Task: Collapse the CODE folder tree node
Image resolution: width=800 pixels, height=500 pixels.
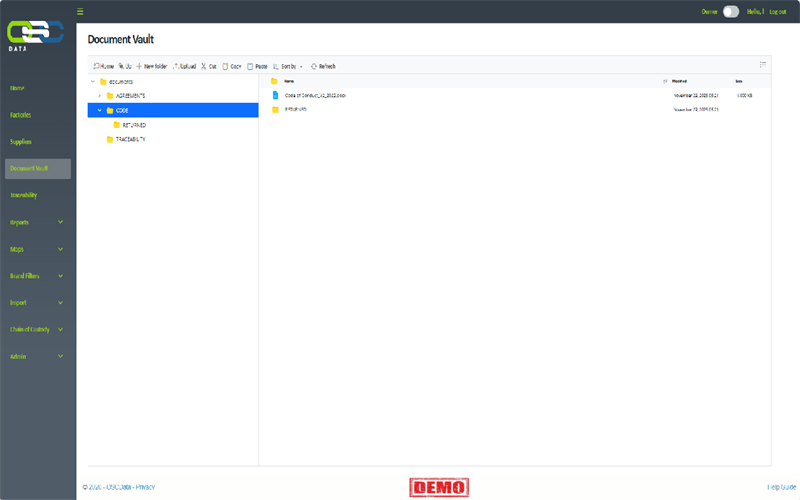Action: (x=99, y=110)
